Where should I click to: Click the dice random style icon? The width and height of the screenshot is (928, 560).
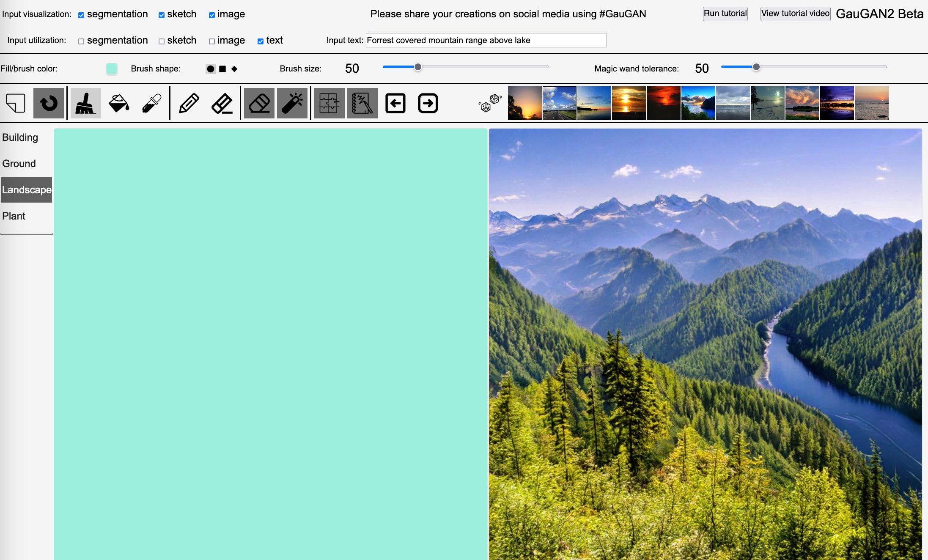pyautogui.click(x=490, y=103)
